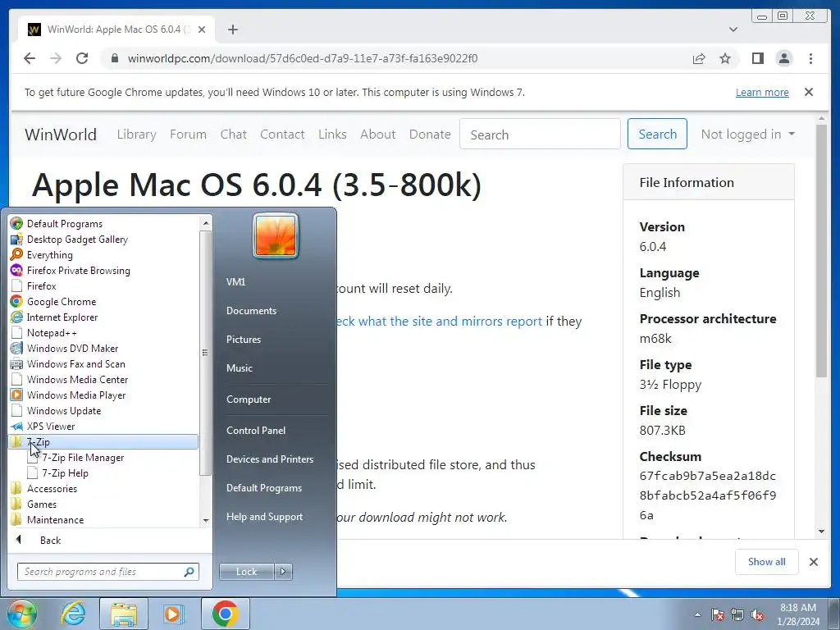Launch Windows Media Center
This screenshot has width=840, height=630.
[x=77, y=379]
